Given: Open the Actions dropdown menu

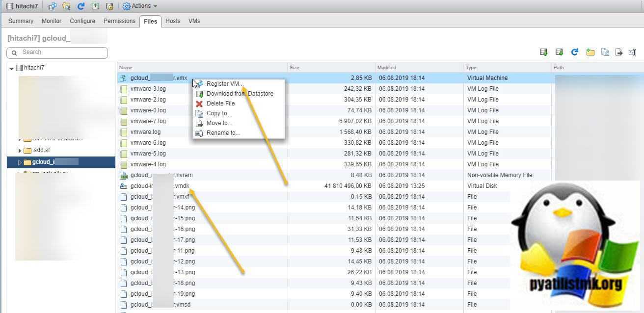Looking at the screenshot, I should (x=140, y=6).
